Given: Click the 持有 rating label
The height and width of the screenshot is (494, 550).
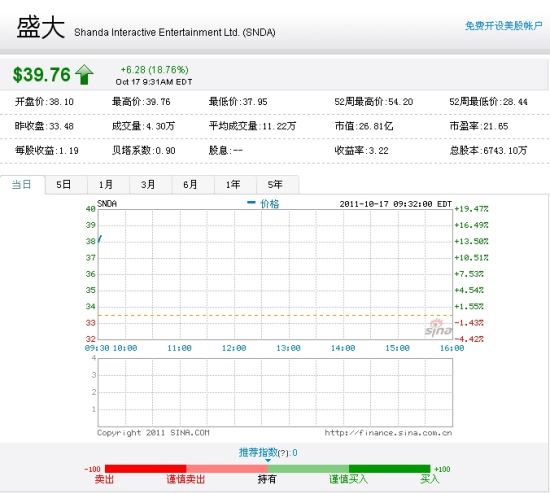Looking at the screenshot, I should tap(267, 479).
